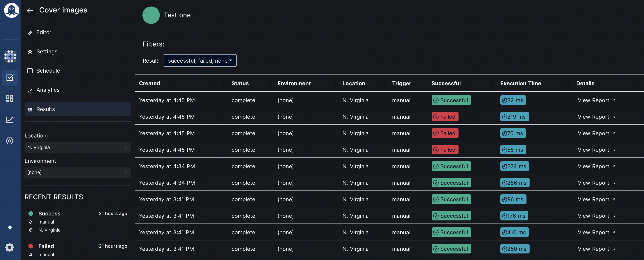Select the Analytics menu entry
The height and width of the screenshot is (260, 644).
48,90
